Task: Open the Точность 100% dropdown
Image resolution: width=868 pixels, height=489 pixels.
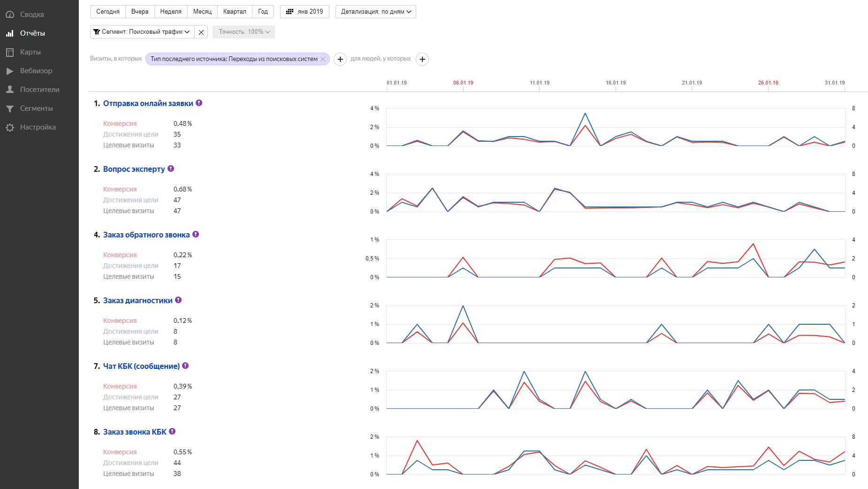Action: coord(244,32)
